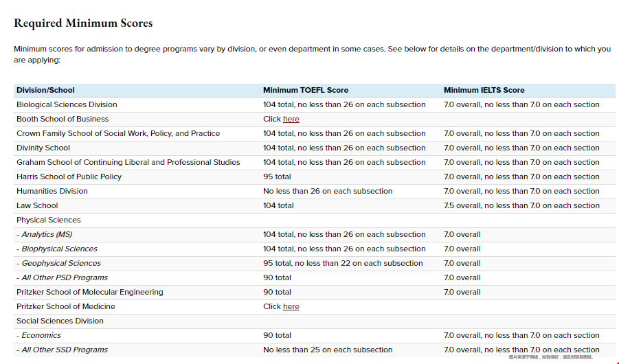Screen dimensions: 619x364
Task: Click the Divinity School row label
Action: [43, 148]
